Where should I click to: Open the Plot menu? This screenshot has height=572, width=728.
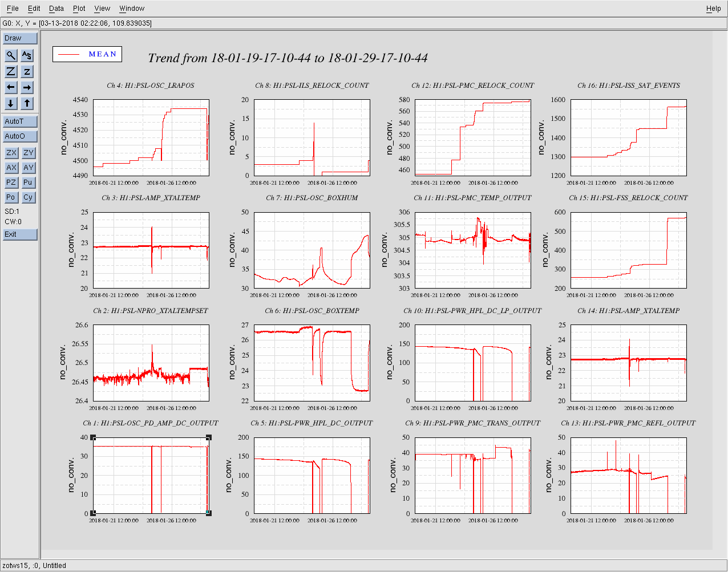(x=79, y=9)
